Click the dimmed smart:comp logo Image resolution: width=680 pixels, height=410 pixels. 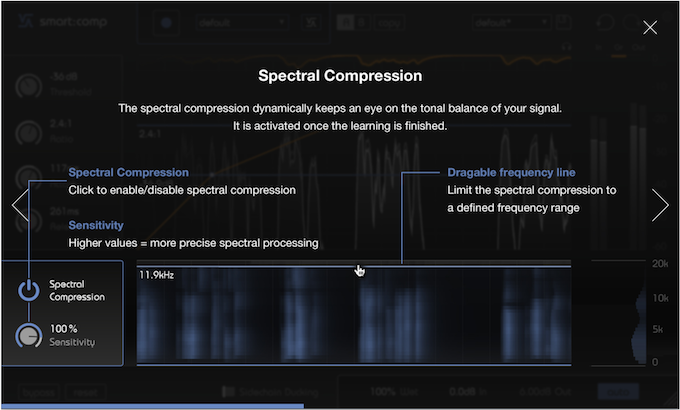tap(63, 22)
